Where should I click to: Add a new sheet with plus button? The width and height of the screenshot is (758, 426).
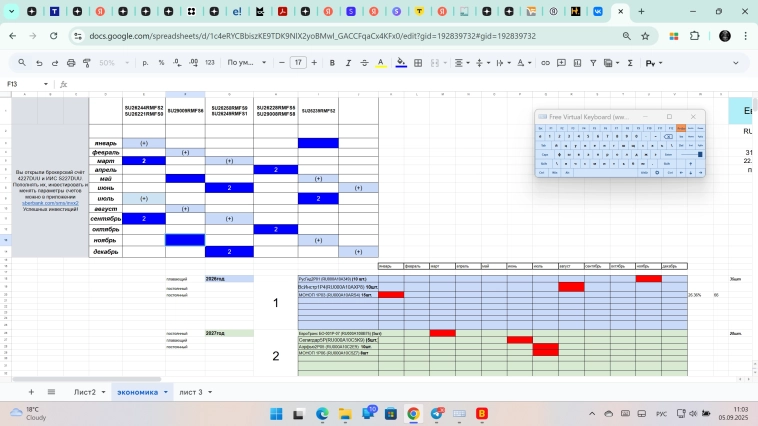pos(30,392)
